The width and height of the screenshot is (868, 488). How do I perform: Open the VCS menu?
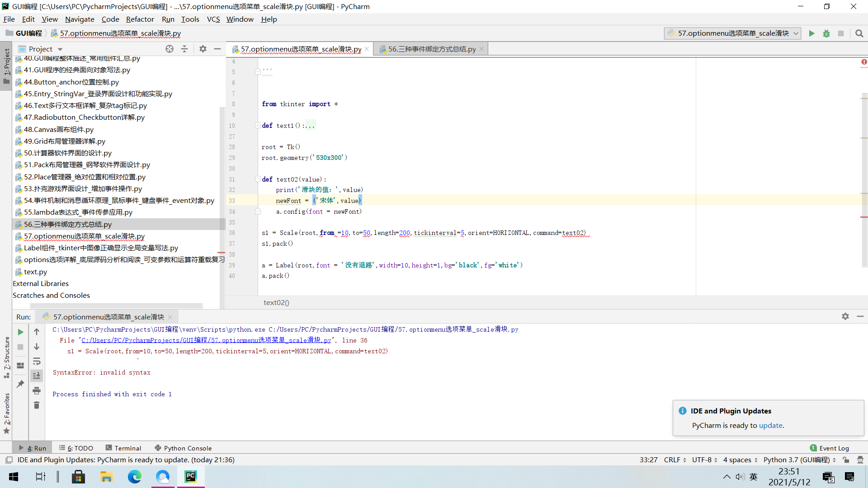click(213, 19)
